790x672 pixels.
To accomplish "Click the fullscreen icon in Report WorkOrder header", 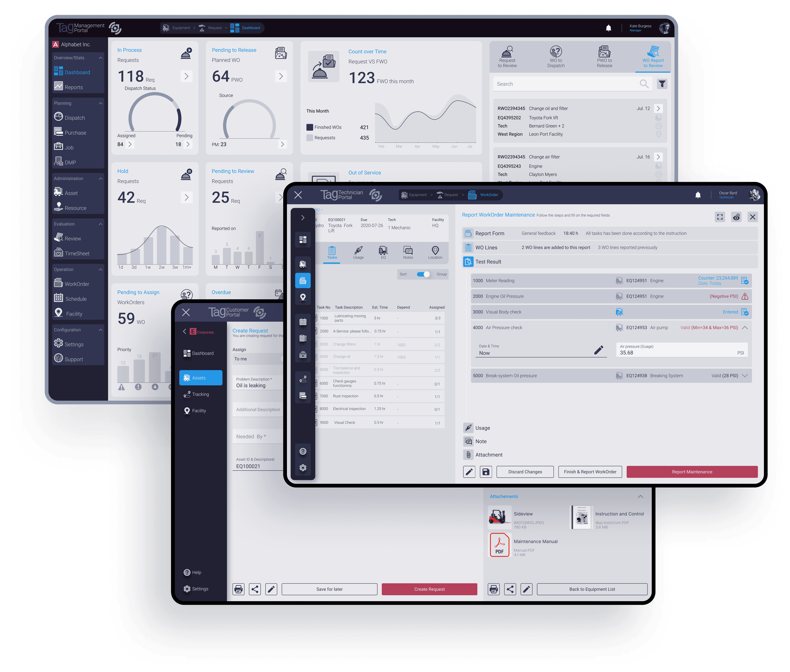I will coord(719,217).
